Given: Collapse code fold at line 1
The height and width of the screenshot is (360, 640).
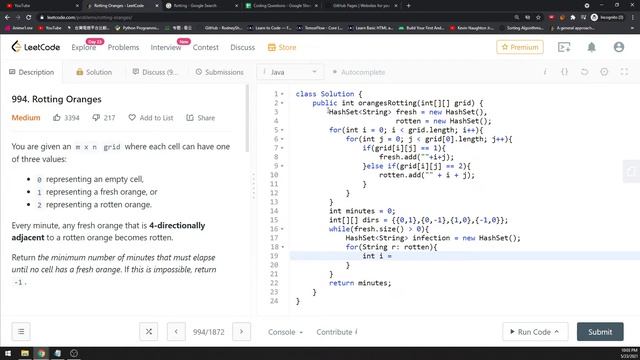Looking at the screenshot, I should (282, 94).
